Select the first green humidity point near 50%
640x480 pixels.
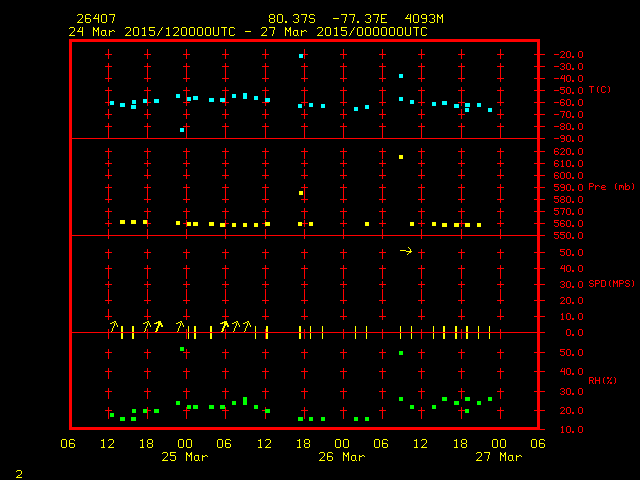click(182, 349)
